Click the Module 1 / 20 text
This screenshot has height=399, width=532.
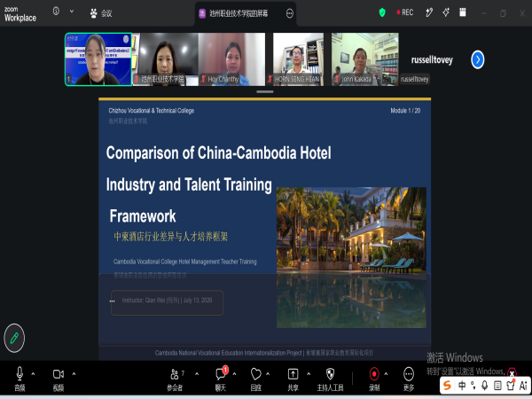click(x=405, y=111)
